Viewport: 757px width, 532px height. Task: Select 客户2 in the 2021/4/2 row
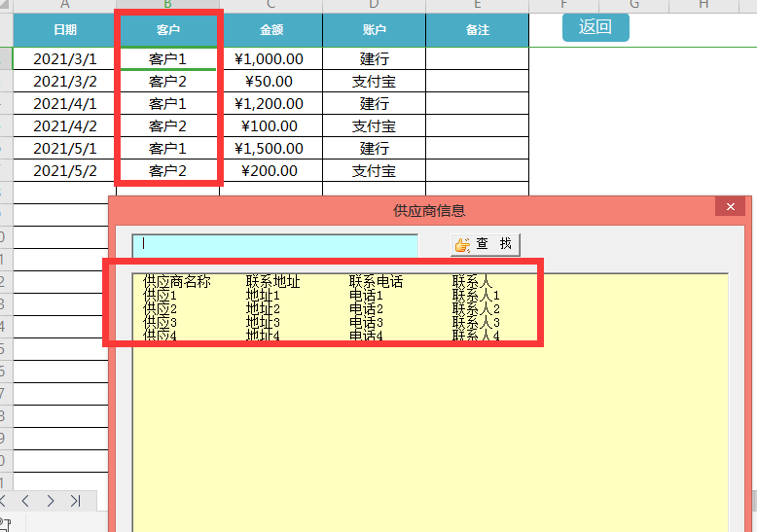point(168,126)
